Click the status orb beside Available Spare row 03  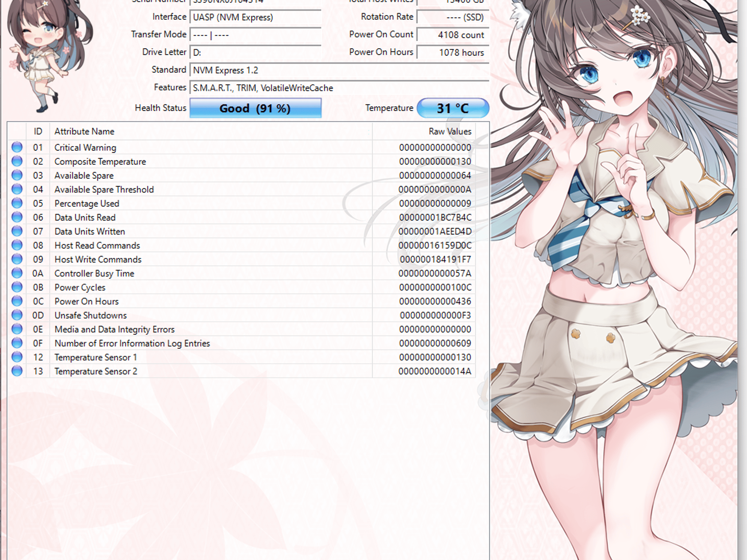[17, 175]
